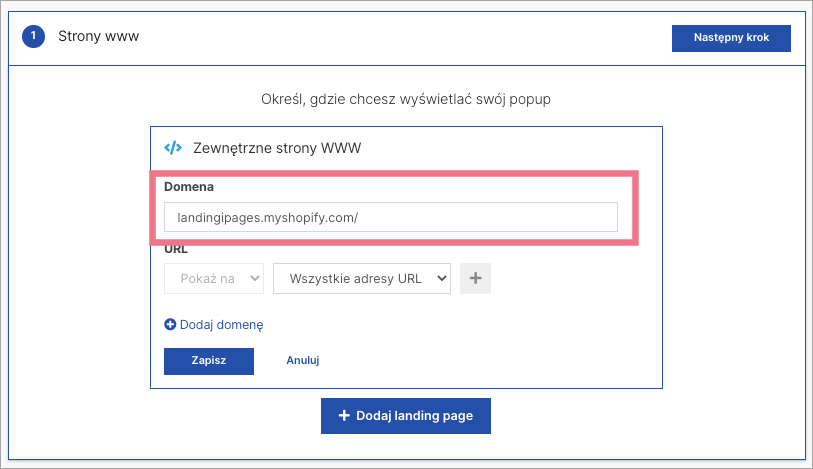
Task: Click the Domena field label
Action: click(x=189, y=187)
